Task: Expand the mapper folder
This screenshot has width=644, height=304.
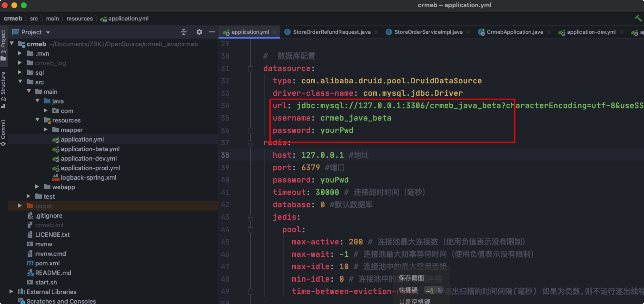Action: tap(45, 129)
